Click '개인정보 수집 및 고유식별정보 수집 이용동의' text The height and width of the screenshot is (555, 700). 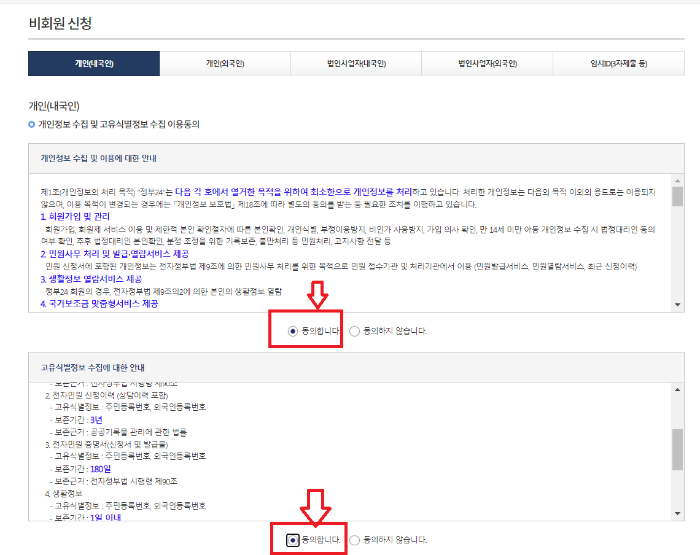119,124
